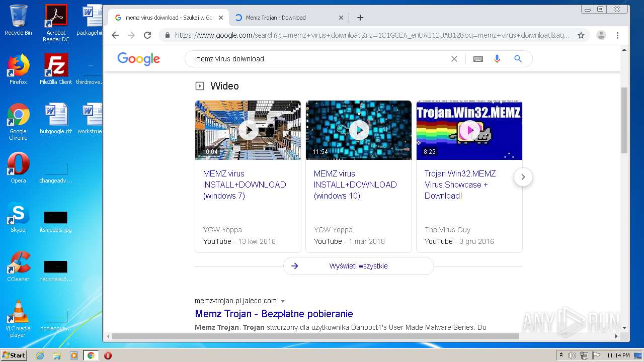Image resolution: width=644 pixels, height=362 pixels.
Task: Click the Action Center flag tray icon
Action: [x=597, y=355]
